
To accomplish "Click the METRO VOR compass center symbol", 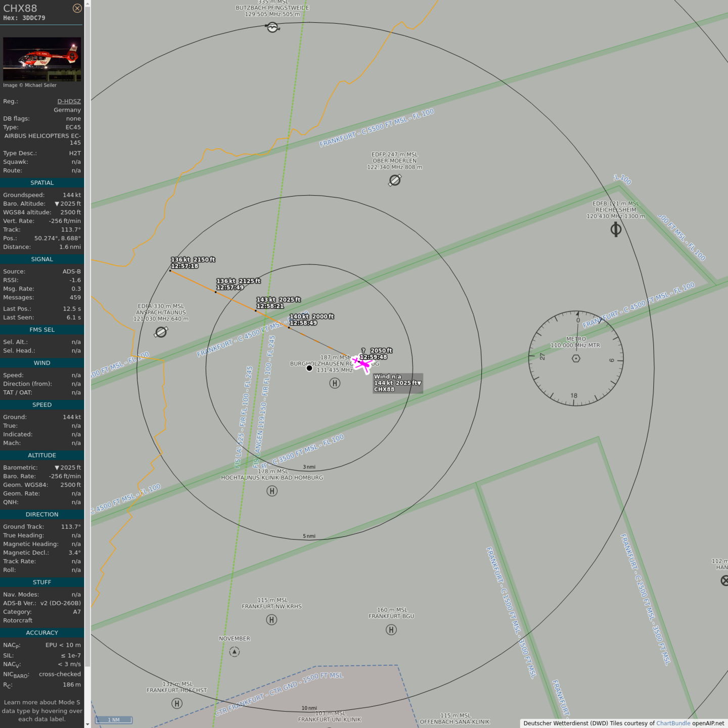I will pyautogui.click(x=576, y=358).
